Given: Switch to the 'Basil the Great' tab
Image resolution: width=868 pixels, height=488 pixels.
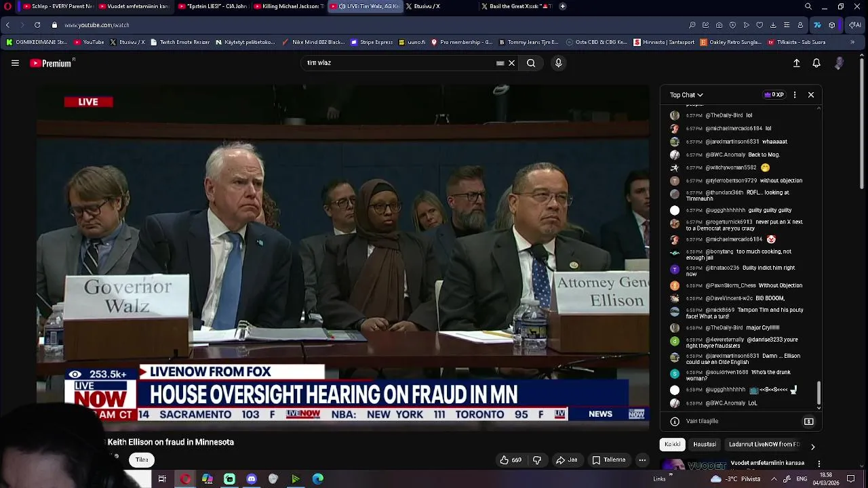Looking at the screenshot, I should click(517, 6).
